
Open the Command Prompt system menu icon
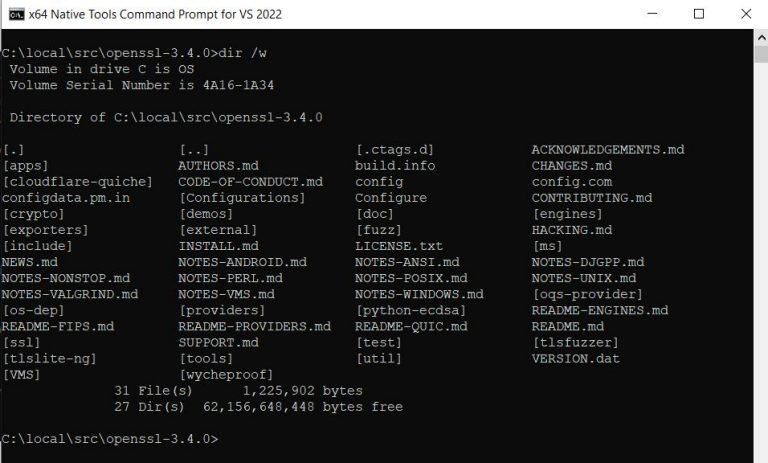pyautogui.click(x=15, y=14)
